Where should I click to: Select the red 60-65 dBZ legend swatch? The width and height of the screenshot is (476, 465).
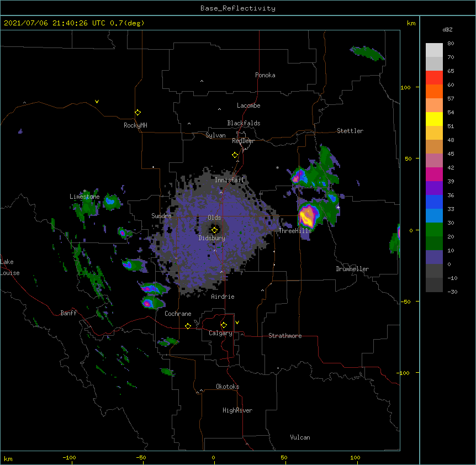434,77
